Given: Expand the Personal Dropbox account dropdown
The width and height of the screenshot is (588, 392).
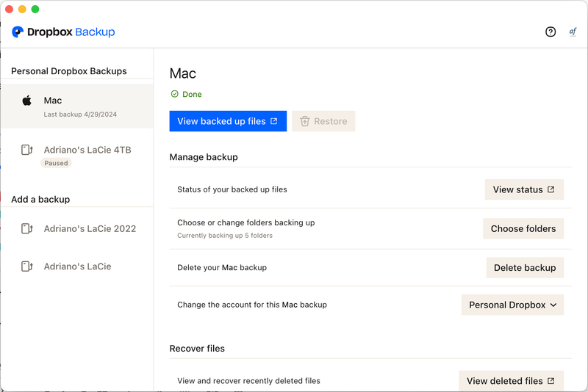Looking at the screenshot, I should pos(512,305).
